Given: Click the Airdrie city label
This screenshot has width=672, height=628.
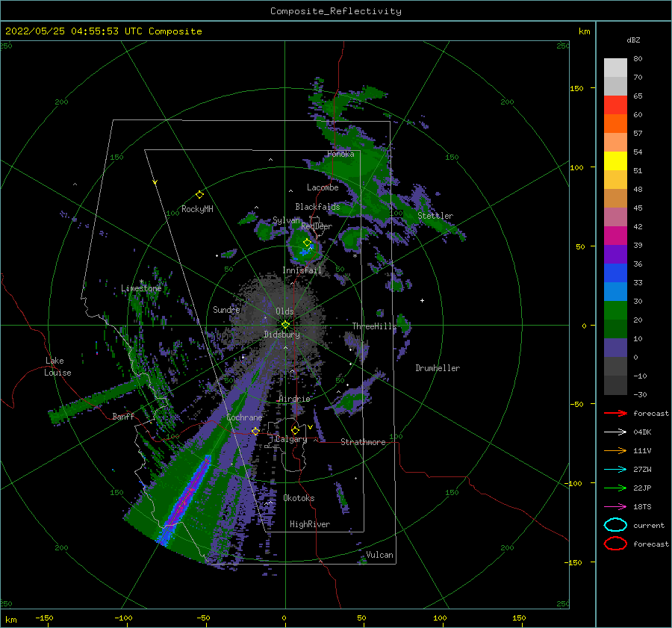Looking at the screenshot, I should coord(294,399).
